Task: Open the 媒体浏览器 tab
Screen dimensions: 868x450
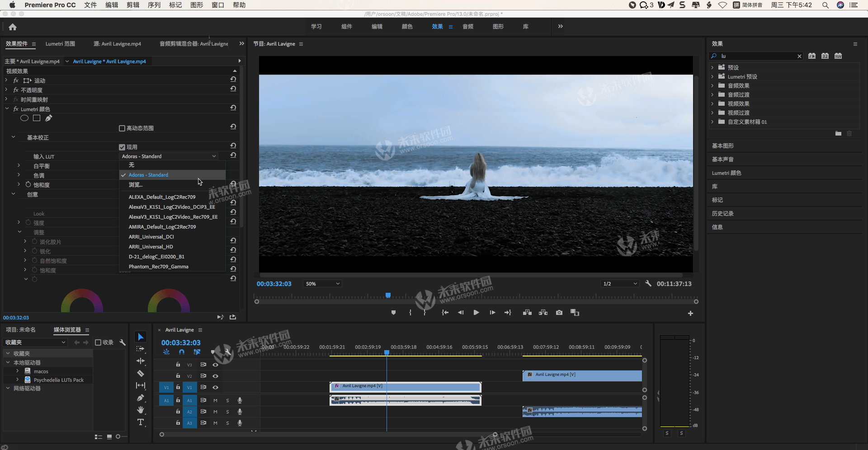Action: tap(67, 330)
